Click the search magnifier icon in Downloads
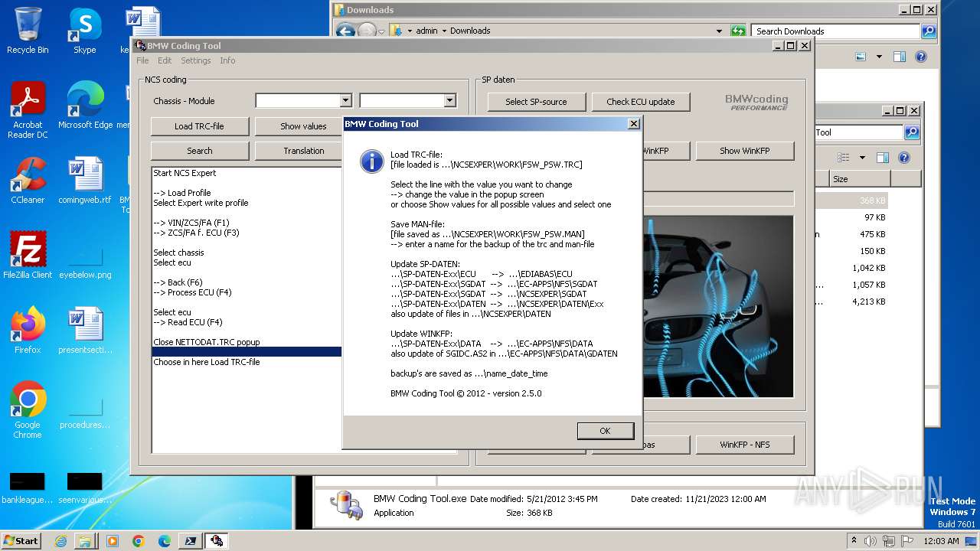 tap(929, 31)
